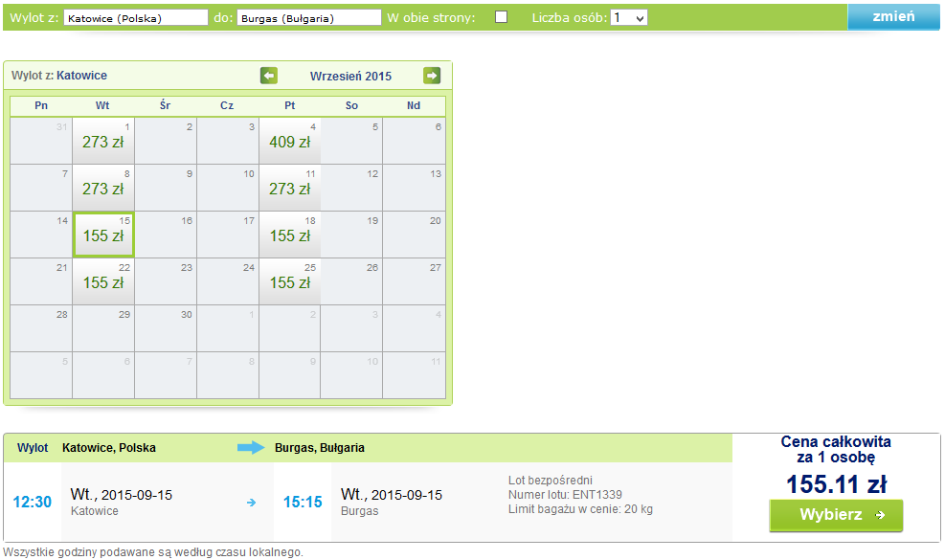Click flight number ENT1339 details text
Viewport: 945px width, 560px height.
pyautogui.click(x=565, y=495)
